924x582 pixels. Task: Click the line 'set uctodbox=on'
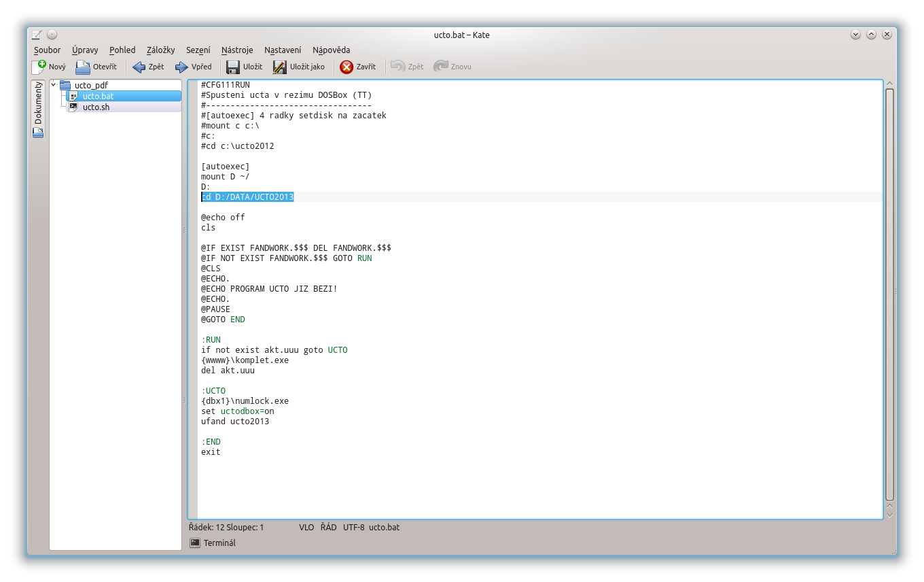(x=238, y=411)
